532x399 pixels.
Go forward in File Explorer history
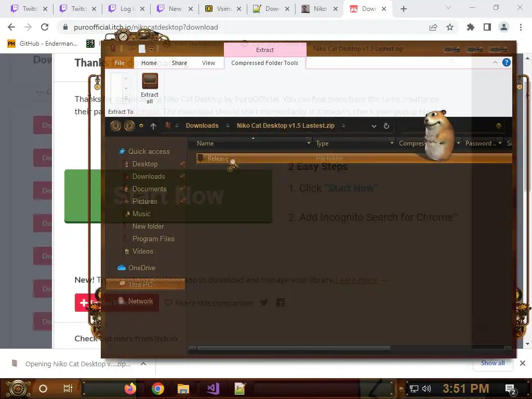tap(129, 126)
